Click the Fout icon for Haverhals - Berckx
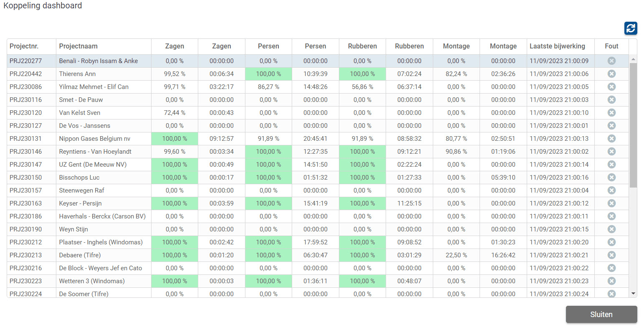Image resolution: width=644 pixels, height=330 pixels. [x=611, y=216]
